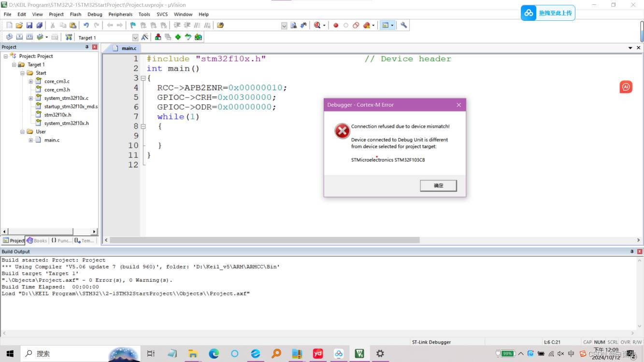Screen dimensions: 644x362
Task: Click the Paste clipboard icon
Action: 73,25
